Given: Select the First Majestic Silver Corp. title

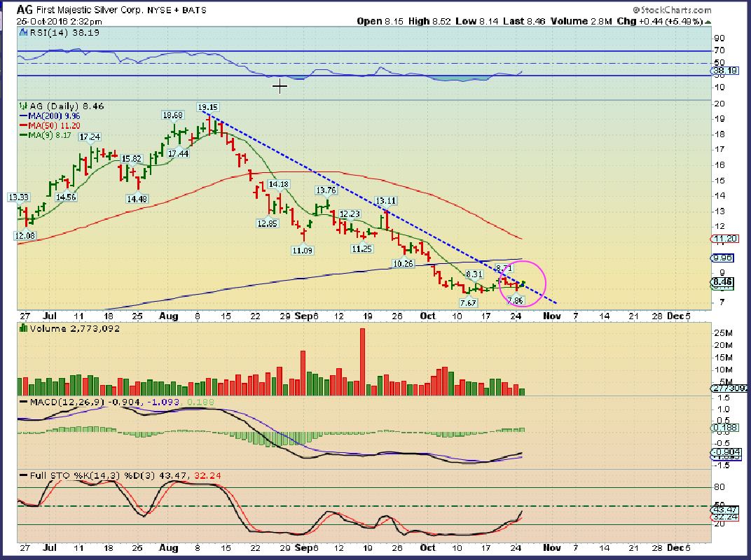Looking at the screenshot, I should pyautogui.click(x=90, y=10).
